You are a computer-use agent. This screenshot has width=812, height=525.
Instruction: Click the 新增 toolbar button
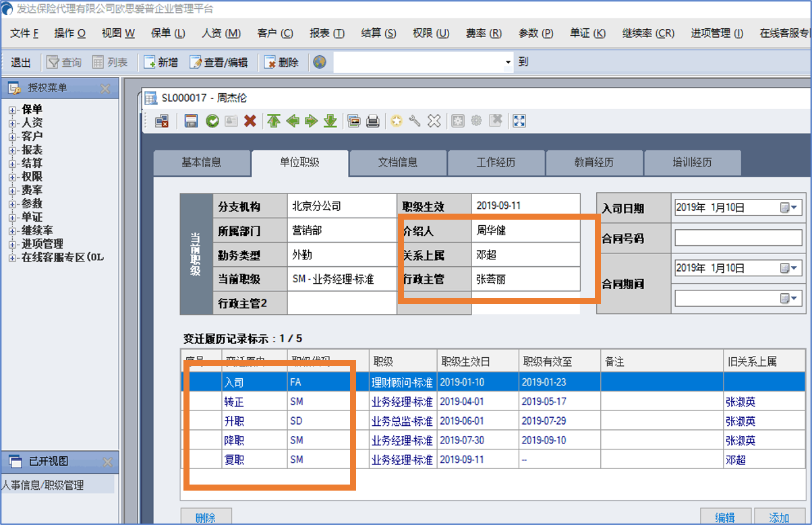coord(161,62)
